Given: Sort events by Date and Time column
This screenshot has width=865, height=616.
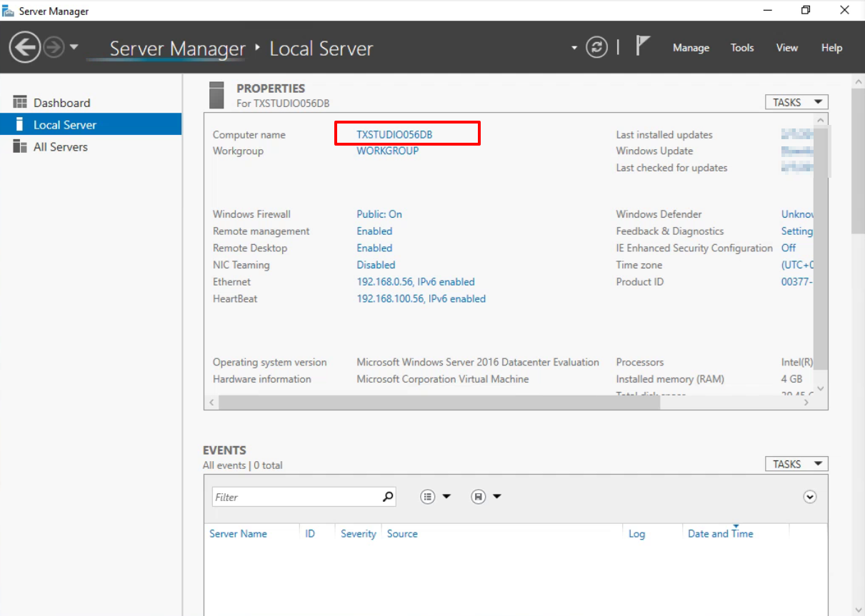Looking at the screenshot, I should (721, 534).
